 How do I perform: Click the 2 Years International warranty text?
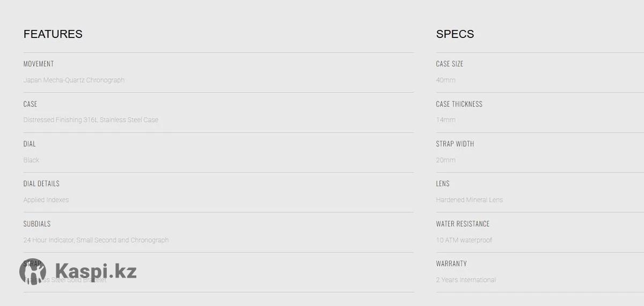pos(466,280)
